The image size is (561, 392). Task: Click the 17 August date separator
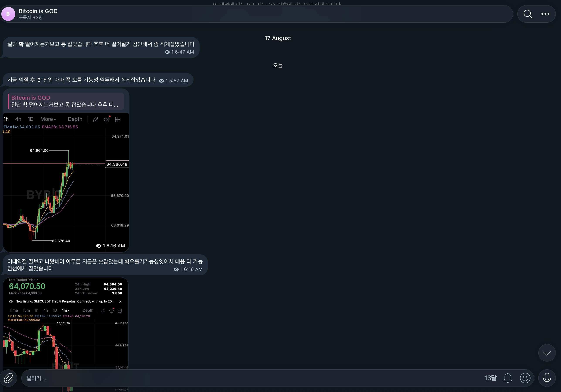278,38
